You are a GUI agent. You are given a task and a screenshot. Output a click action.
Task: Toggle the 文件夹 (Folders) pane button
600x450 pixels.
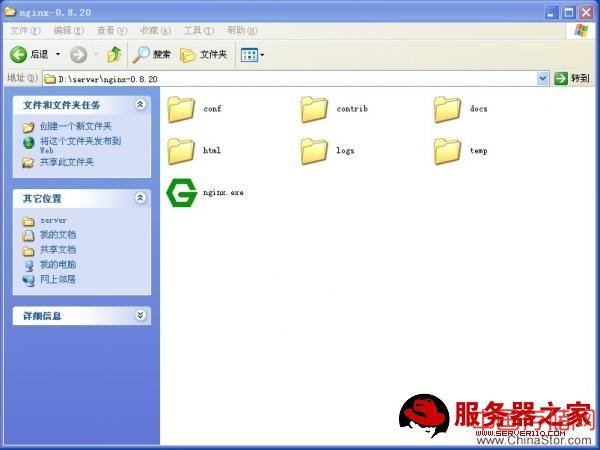click(x=203, y=54)
